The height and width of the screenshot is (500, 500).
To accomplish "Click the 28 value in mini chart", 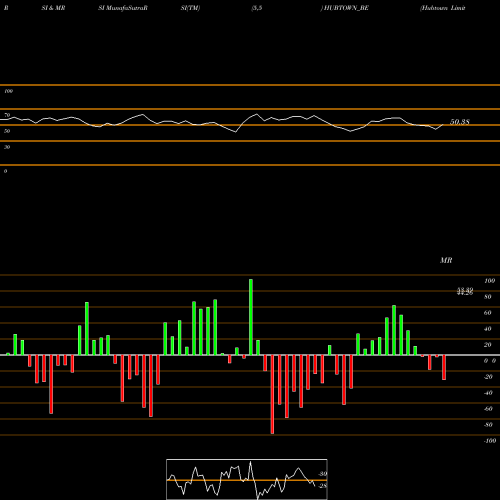I will (x=323, y=486).
